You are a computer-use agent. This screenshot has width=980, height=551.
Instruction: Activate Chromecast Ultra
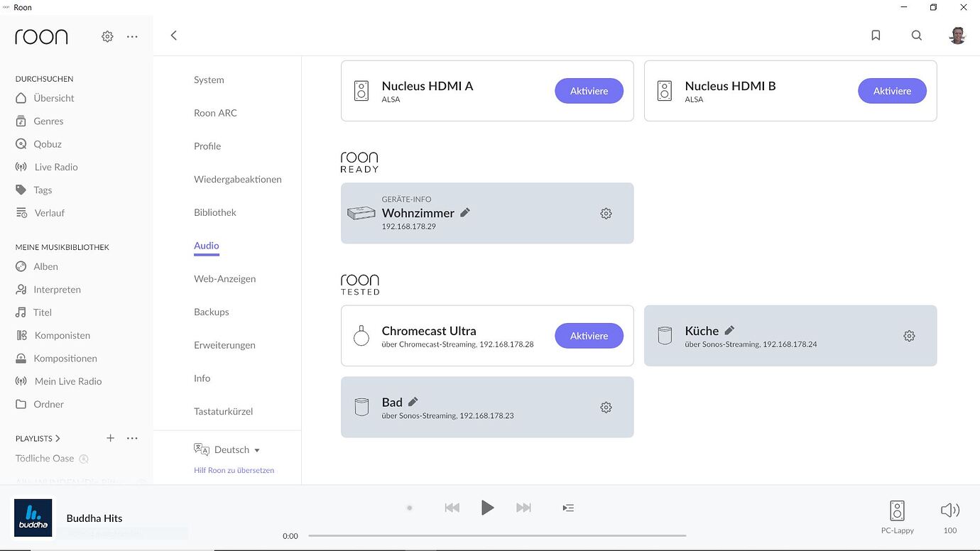(589, 336)
